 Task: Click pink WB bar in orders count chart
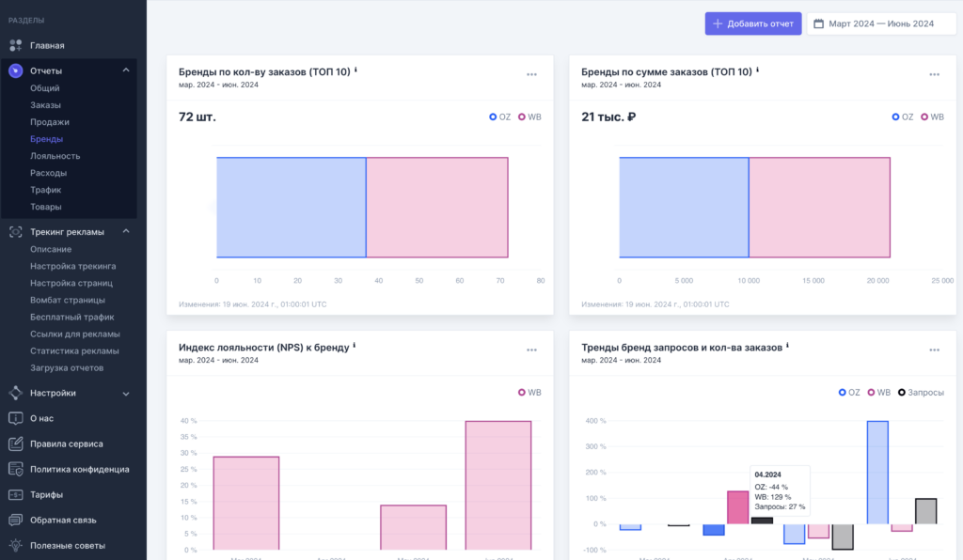(437, 208)
